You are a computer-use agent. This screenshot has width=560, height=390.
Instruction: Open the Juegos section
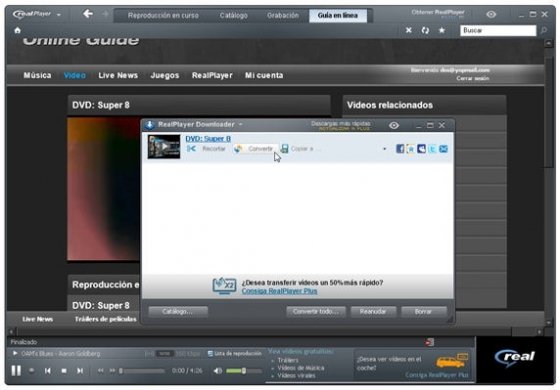165,75
